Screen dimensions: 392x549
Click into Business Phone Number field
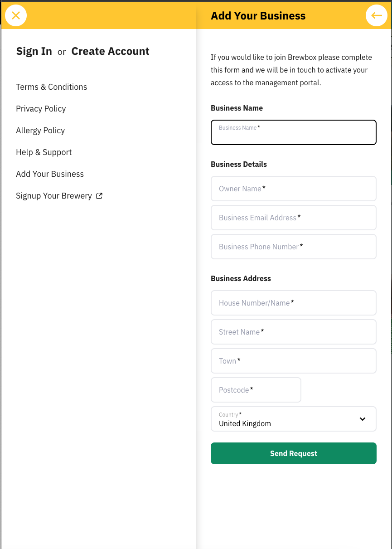(293, 247)
